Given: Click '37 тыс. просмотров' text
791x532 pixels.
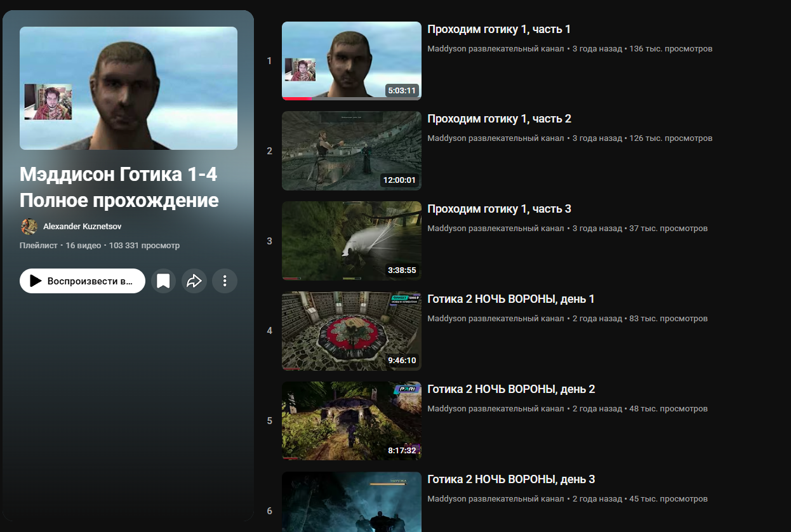Looking at the screenshot, I should 668,229.
